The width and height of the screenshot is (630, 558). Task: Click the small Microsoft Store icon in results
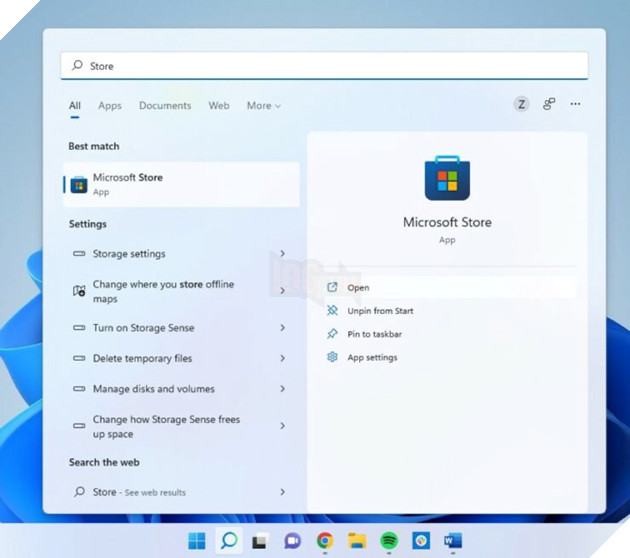click(79, 185)
